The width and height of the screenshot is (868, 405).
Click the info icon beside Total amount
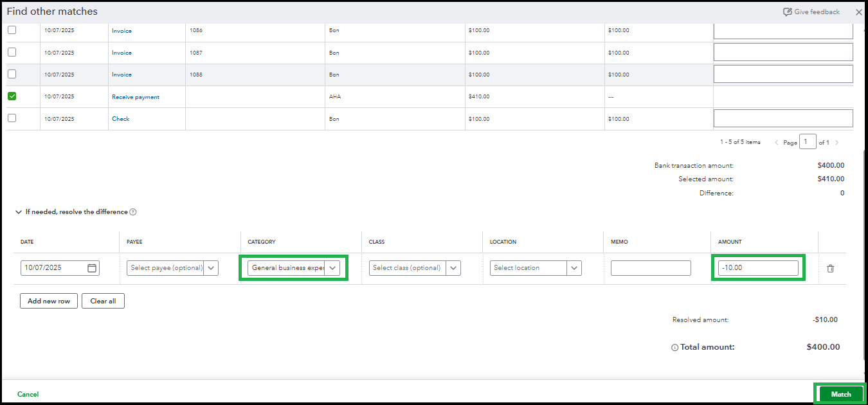(674, 348)
